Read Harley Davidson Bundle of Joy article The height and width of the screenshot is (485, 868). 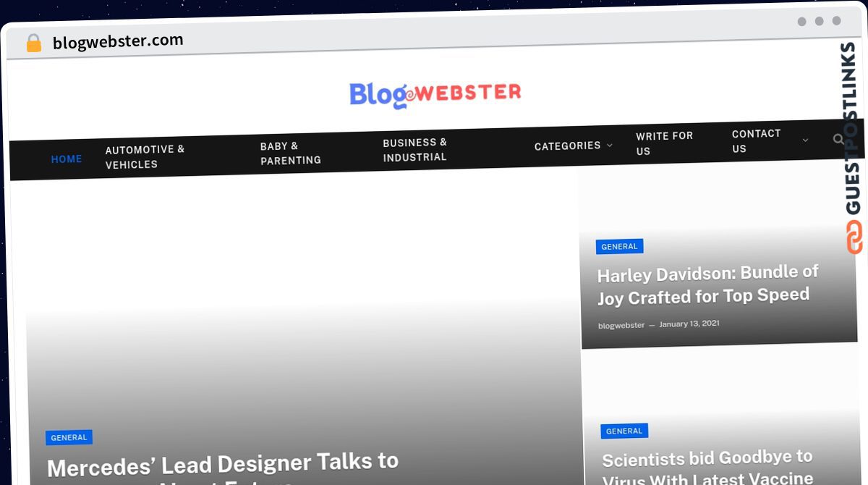tap(707, 284)
